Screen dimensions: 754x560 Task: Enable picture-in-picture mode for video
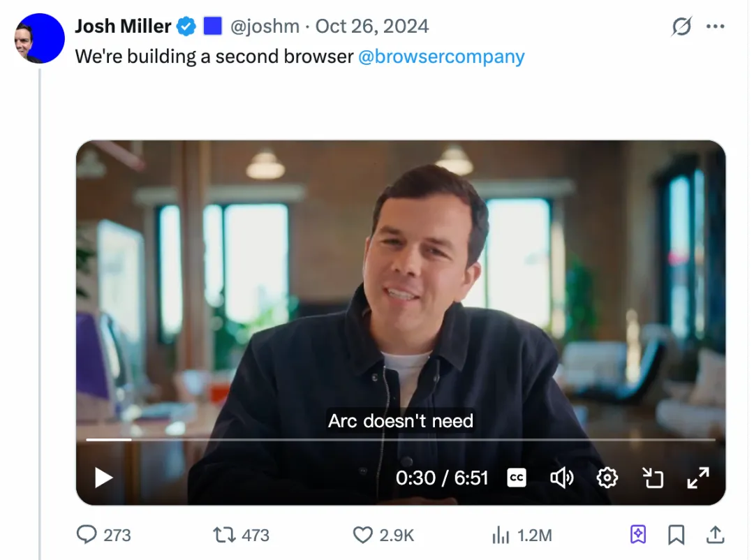coord(652,478)
